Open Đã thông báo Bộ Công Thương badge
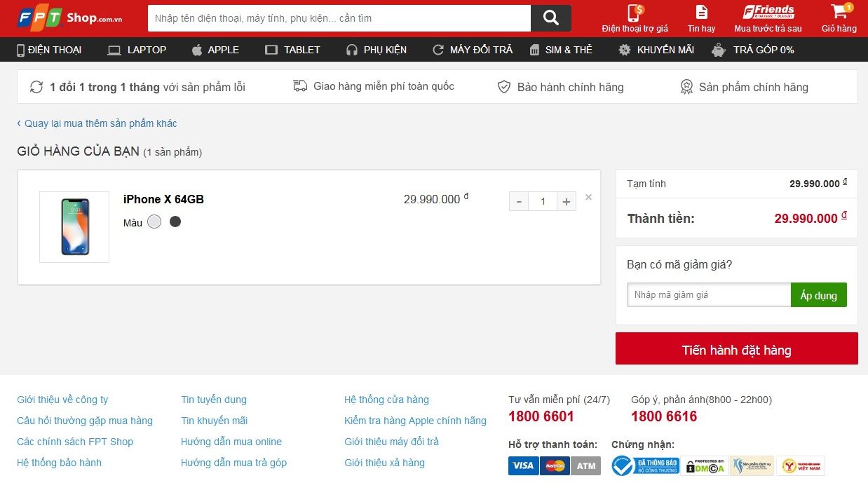Viewport: 868px width, 490px height. 646,465
